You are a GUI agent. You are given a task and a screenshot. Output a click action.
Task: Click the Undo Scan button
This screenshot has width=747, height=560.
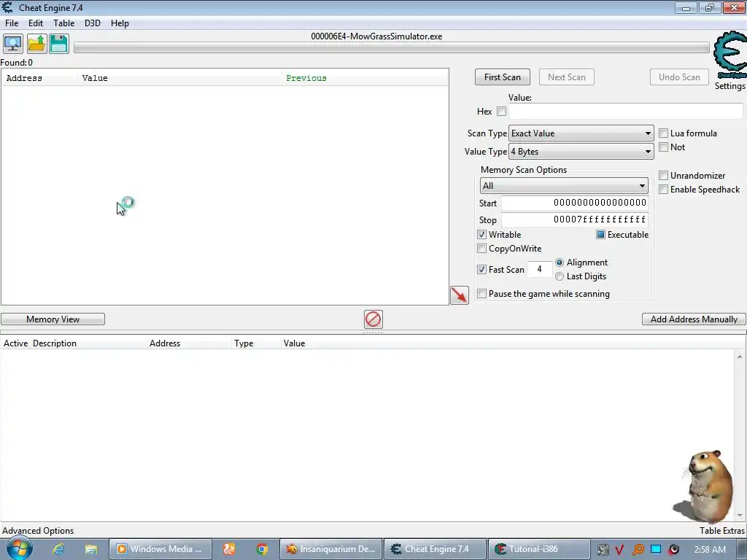[x=679, y=77]
